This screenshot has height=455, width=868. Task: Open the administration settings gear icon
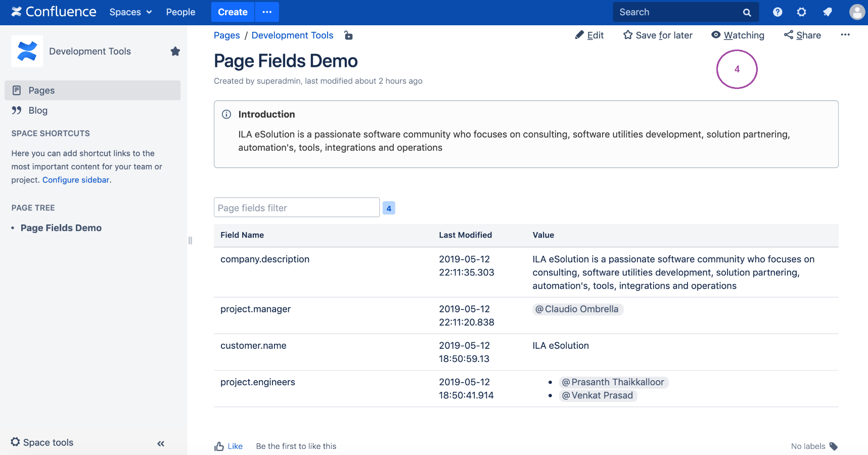click(801, 12)
